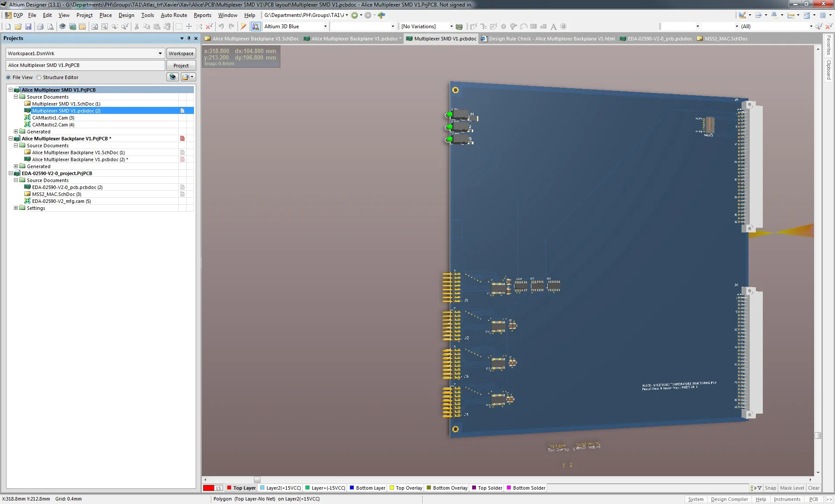Open Multiplexer SMD V1.SchDoc in project tree

tap(66, 104)
